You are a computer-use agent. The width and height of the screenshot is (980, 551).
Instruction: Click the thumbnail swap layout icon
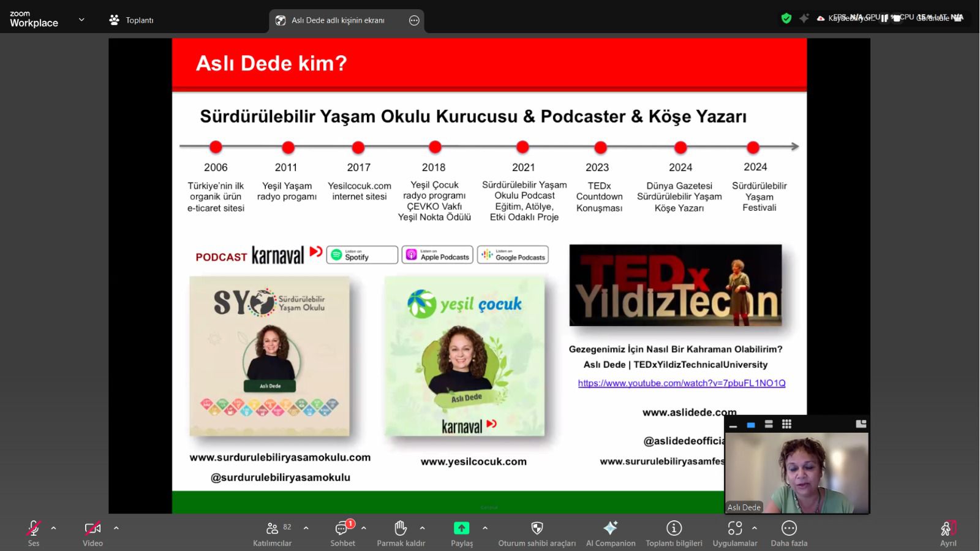(x=861, y=424)
